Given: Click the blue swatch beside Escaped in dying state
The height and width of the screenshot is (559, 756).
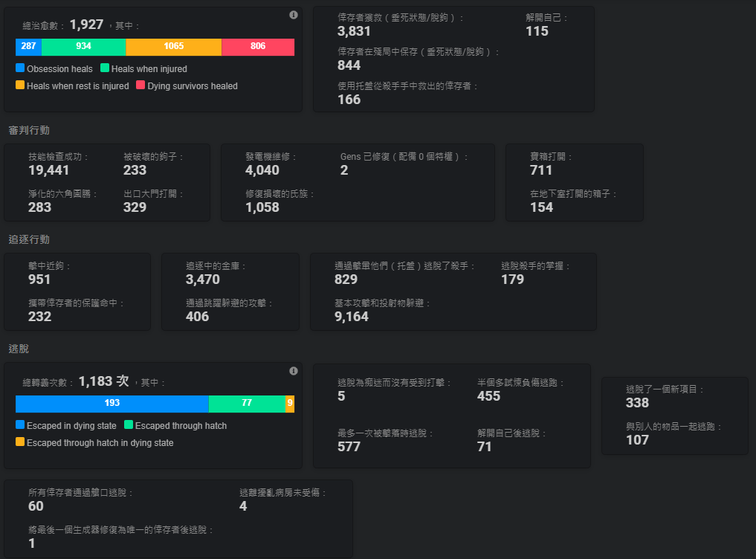Looking at the screenshot, I should point(20,425).
